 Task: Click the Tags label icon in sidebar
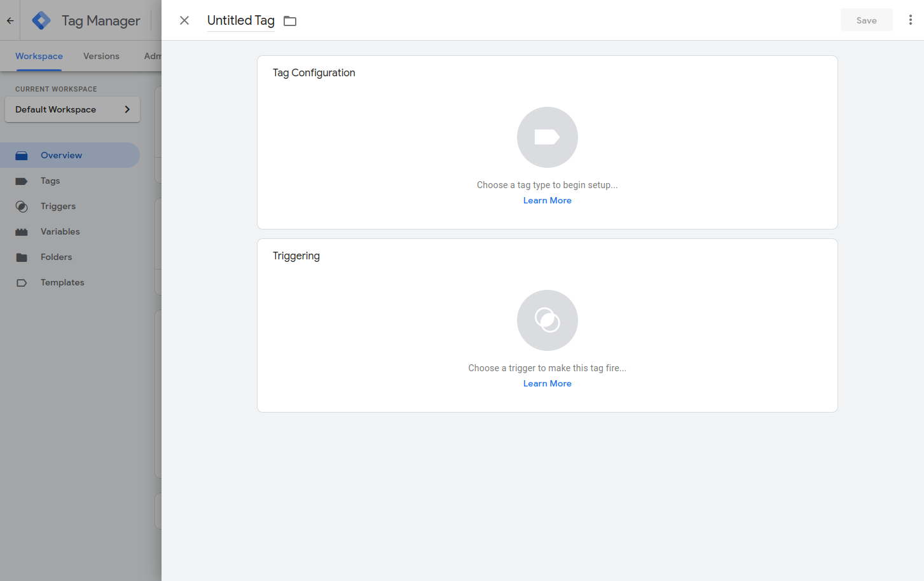pos(22,181)
